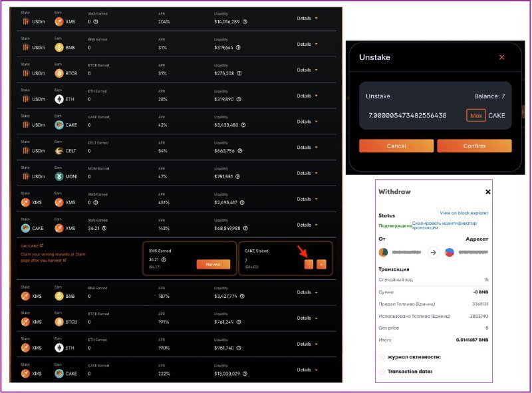Open the View on block explorer link
Viewport: 532px width, 393px height.
tap(464, 213)
